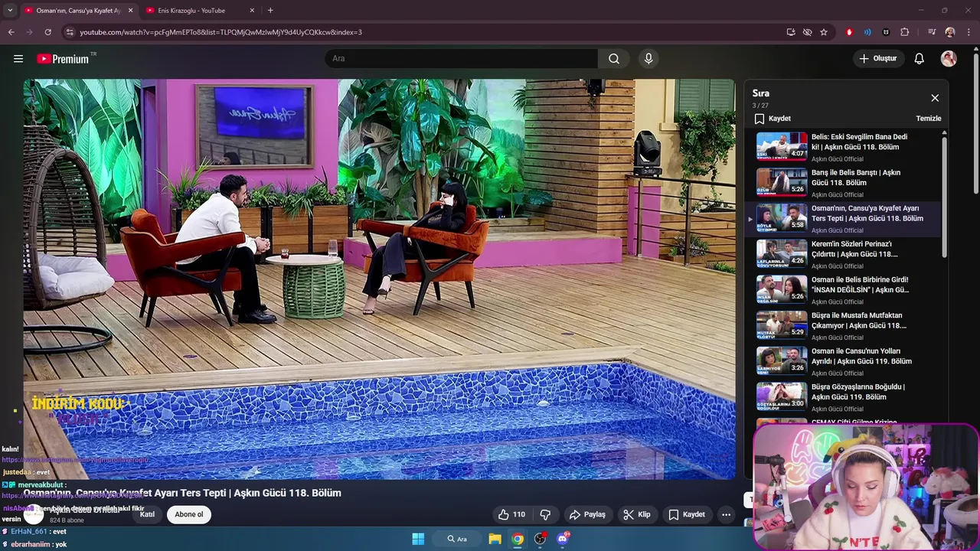Open the black cat extension icon
Screen dimensions: 980x551
(x=886, y=32)
